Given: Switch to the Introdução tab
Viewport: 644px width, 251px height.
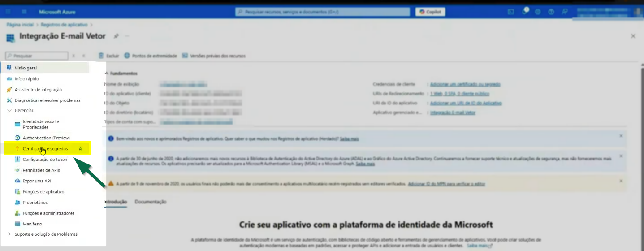Looking at the screenshot, I should [115, 202].
